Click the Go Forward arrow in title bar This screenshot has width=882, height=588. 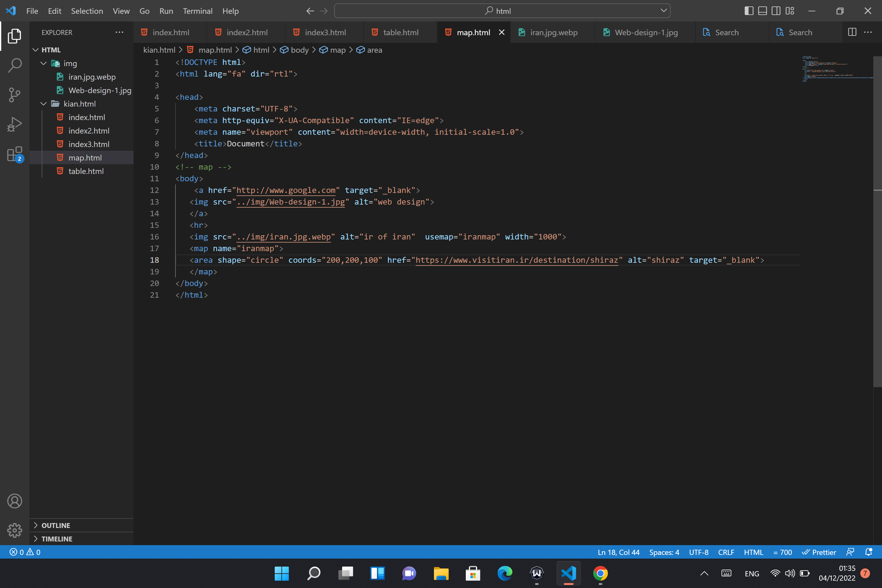click(324, 11)
